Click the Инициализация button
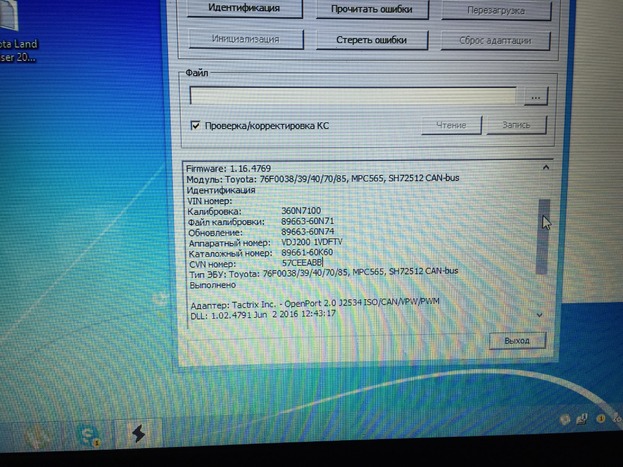623x467 pixels. (x=243, y=41)
